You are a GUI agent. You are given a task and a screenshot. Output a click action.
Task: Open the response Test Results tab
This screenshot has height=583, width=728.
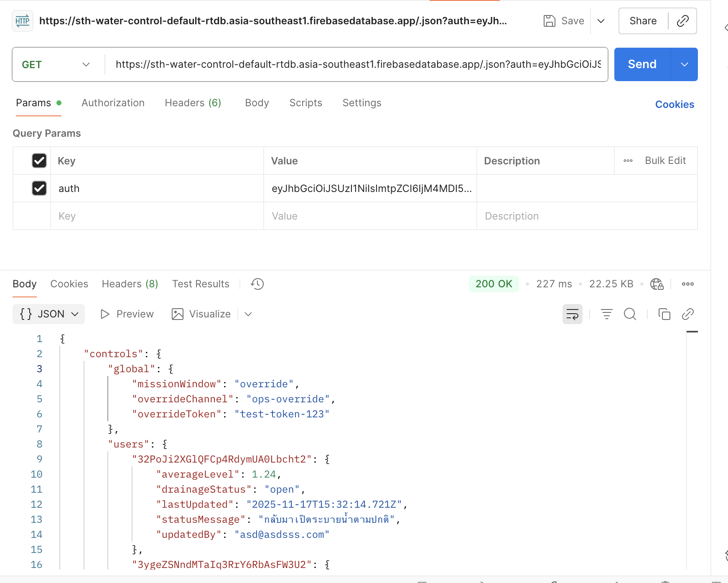tap(201, 284)
